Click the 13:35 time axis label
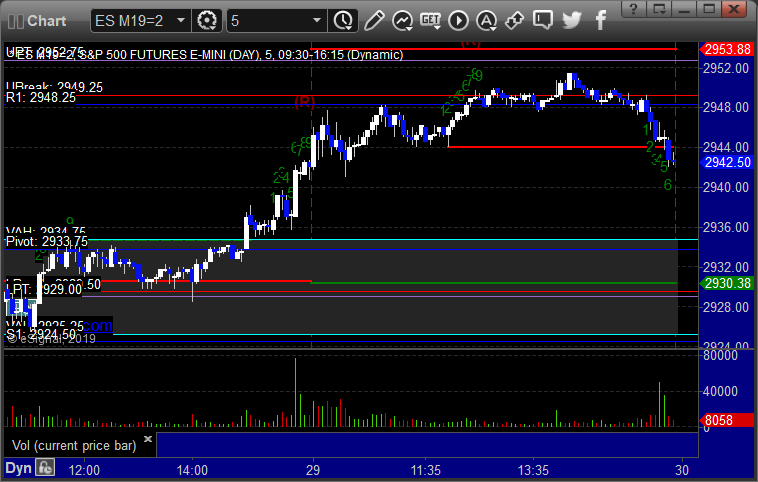 click(533, 470)
